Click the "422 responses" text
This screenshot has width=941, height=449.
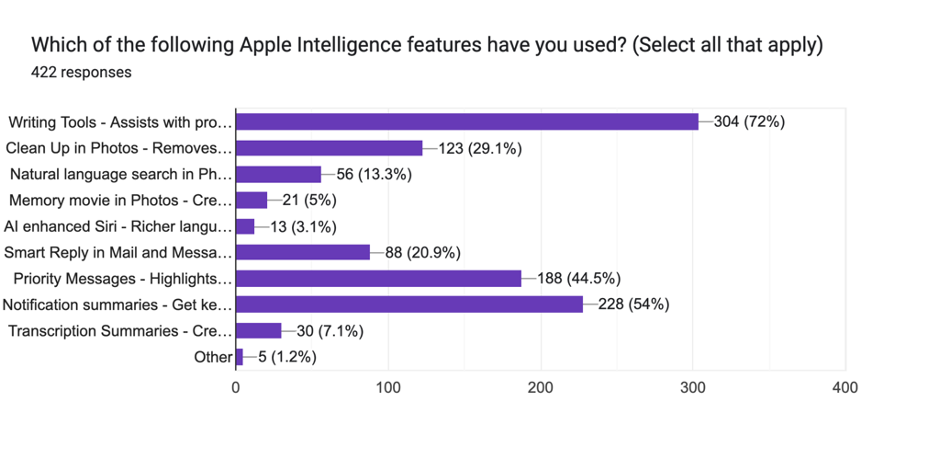pyautogui.click(x=81, y=72)
